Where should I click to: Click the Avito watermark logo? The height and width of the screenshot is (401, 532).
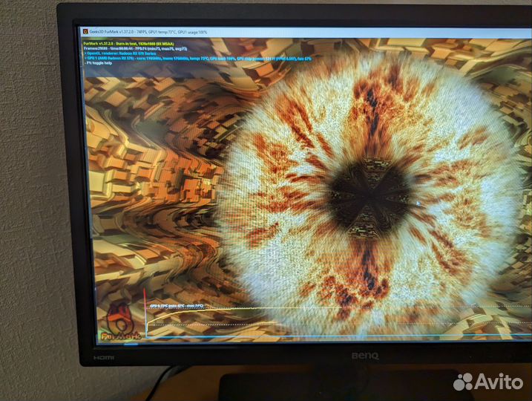pyautogui.click(x=488, y=382)
